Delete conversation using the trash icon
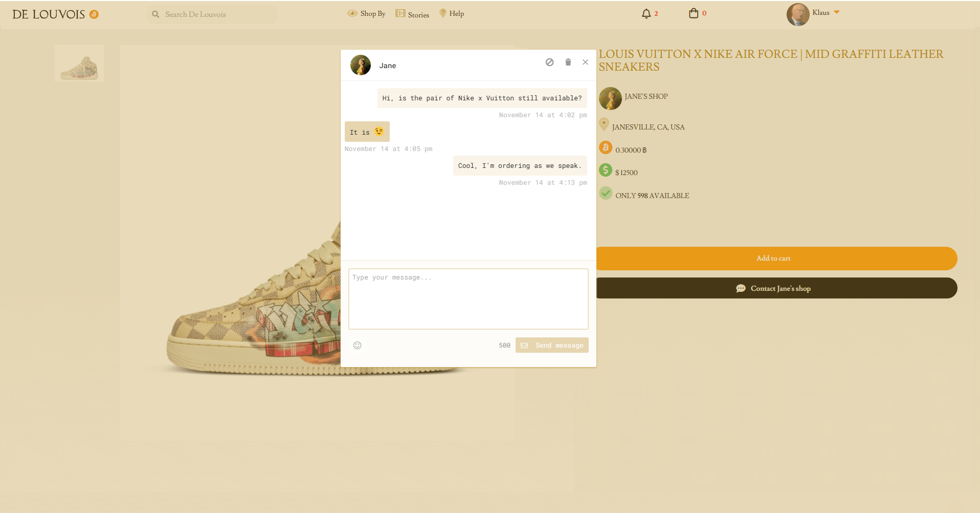Screen dimensions: 980x513 [568, 62]
